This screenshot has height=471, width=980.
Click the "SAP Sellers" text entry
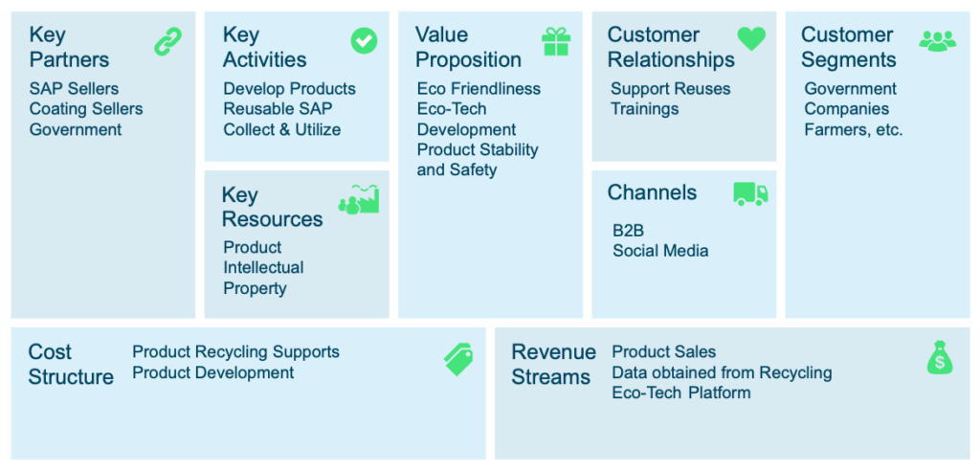74,89
